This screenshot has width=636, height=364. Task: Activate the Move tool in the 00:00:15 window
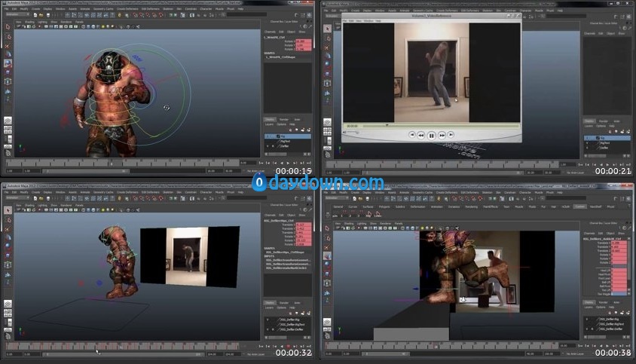[8, 54]
